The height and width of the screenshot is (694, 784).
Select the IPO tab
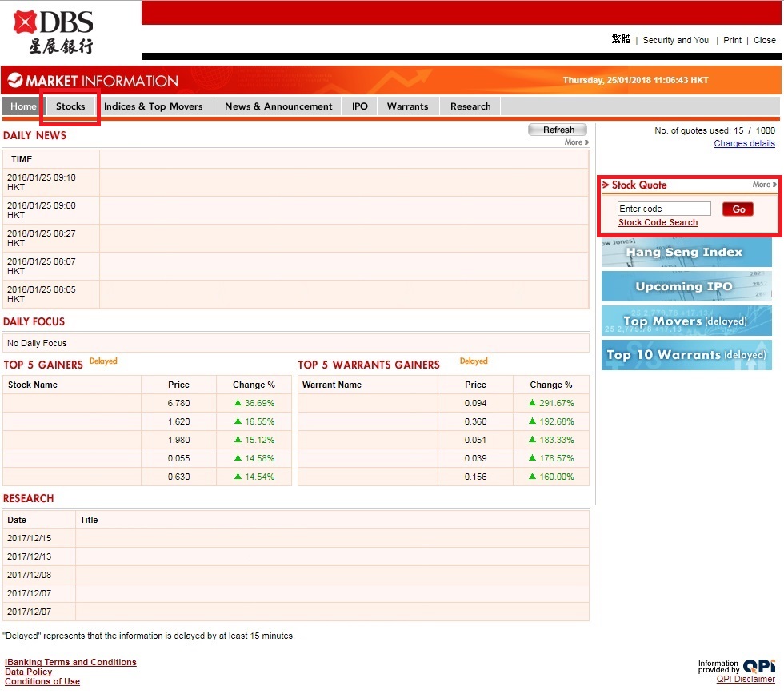[x=360, y=106]
